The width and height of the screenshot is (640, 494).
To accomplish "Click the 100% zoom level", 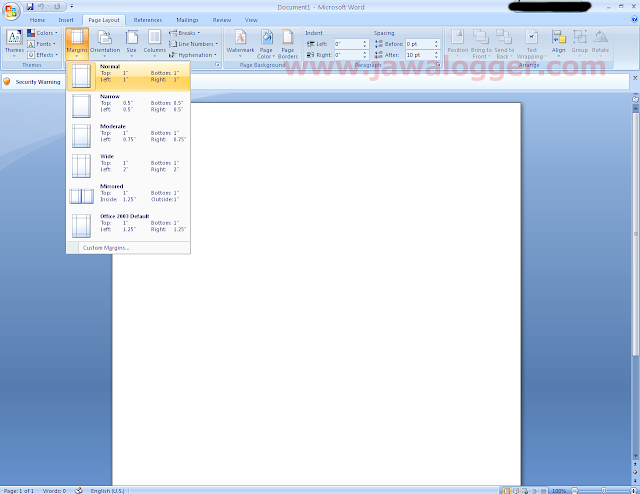I will pyautogui.click(x=559, y=491).
